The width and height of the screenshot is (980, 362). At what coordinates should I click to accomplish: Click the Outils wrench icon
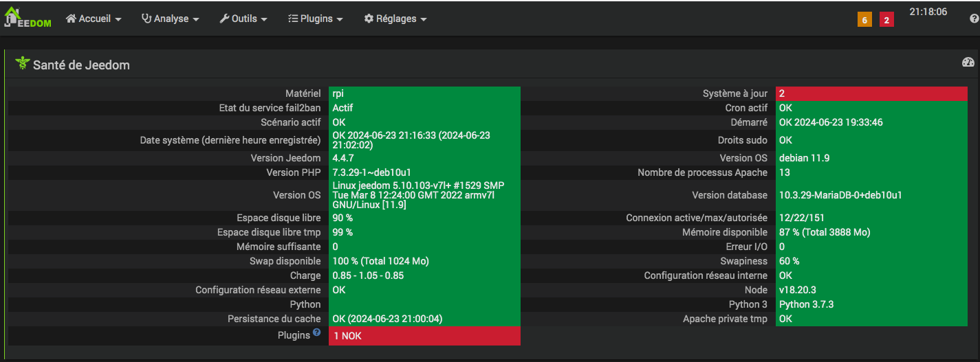tap(224, 19)
